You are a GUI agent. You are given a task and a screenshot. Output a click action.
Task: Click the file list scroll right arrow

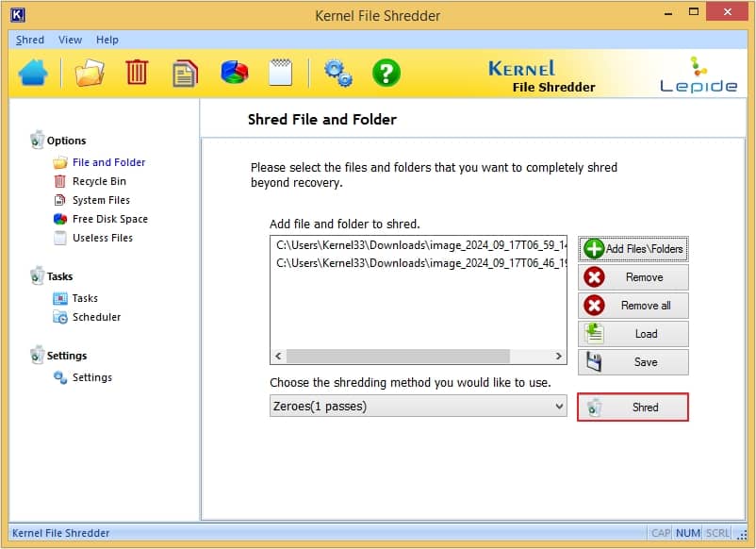(x=558, y=356)
